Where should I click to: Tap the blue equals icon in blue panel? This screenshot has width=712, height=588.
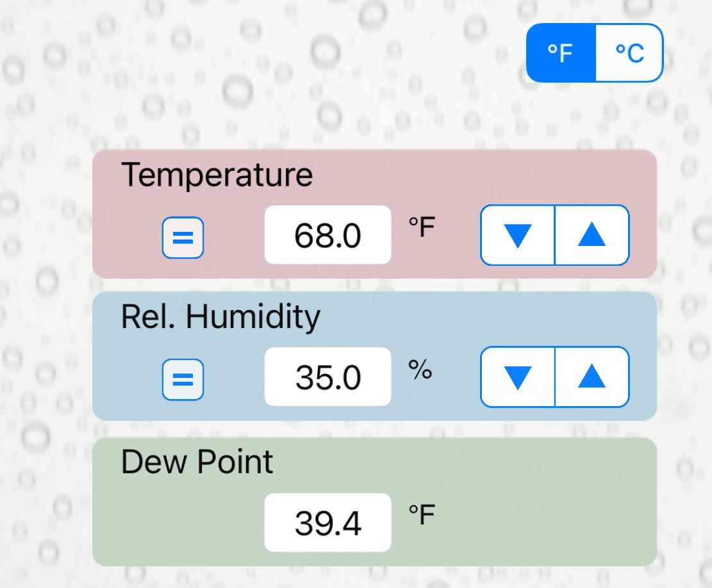183,379
